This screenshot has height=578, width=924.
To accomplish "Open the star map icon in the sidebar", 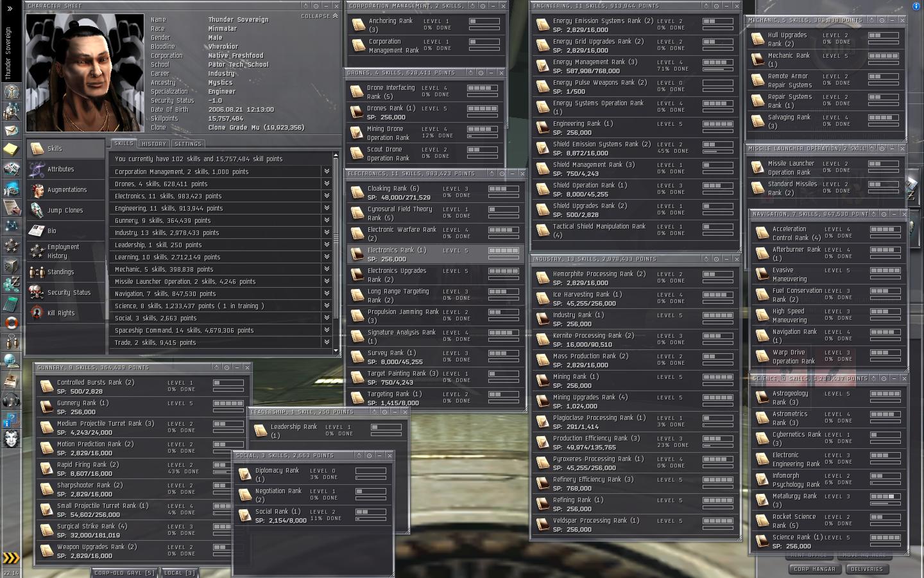I will [11, 227].
